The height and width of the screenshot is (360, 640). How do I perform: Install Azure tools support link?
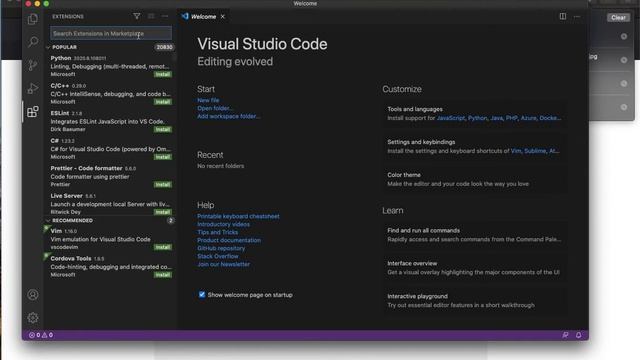point(529,118)
